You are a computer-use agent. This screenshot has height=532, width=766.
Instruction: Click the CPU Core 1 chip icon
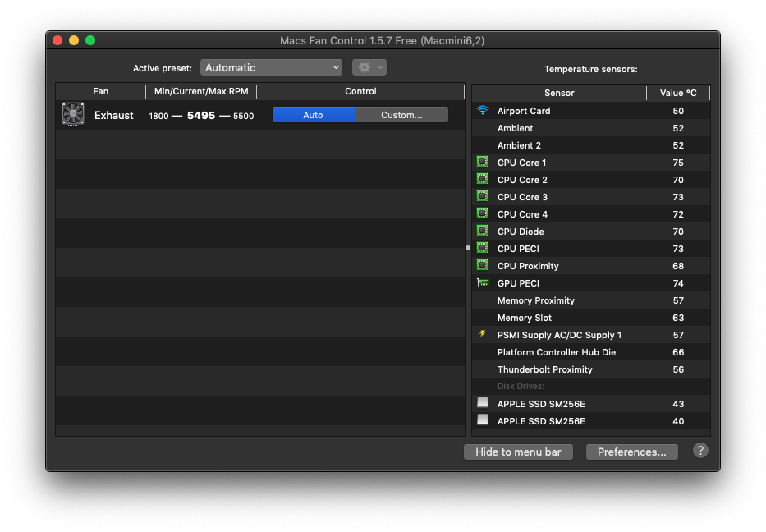point(483,163)
